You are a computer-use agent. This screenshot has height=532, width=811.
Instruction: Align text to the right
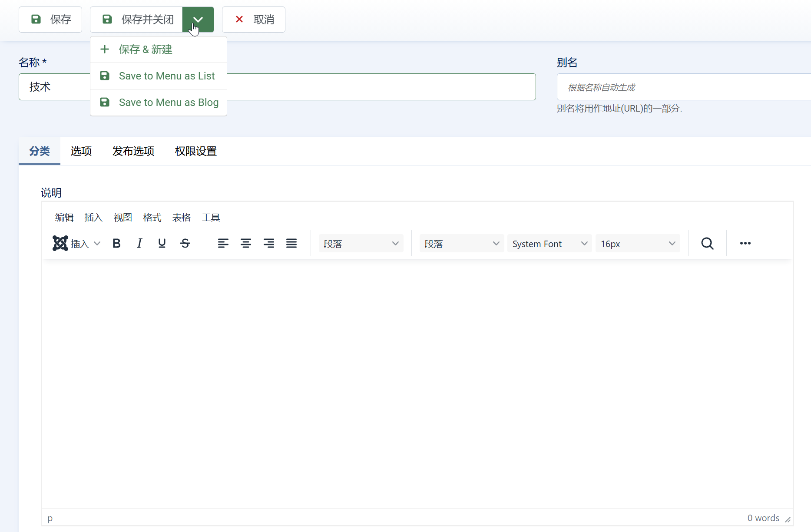pyautogui.click(x=269, y=243)
